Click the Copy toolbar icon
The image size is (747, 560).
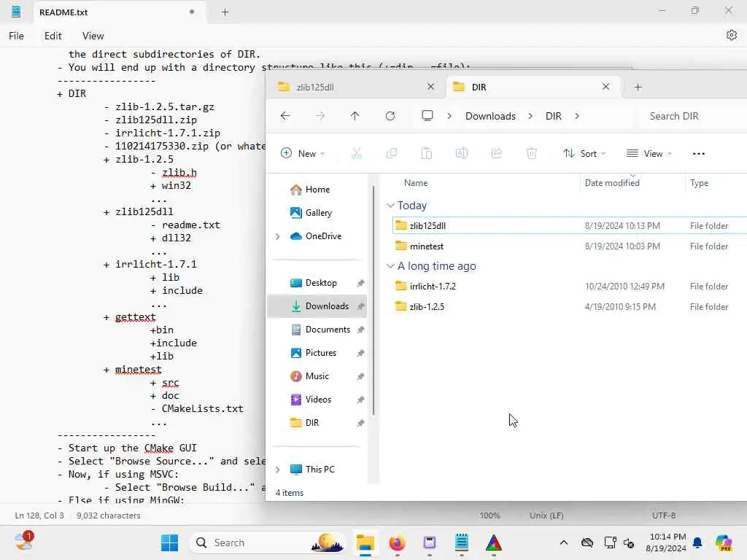click(x=392, y=153)
